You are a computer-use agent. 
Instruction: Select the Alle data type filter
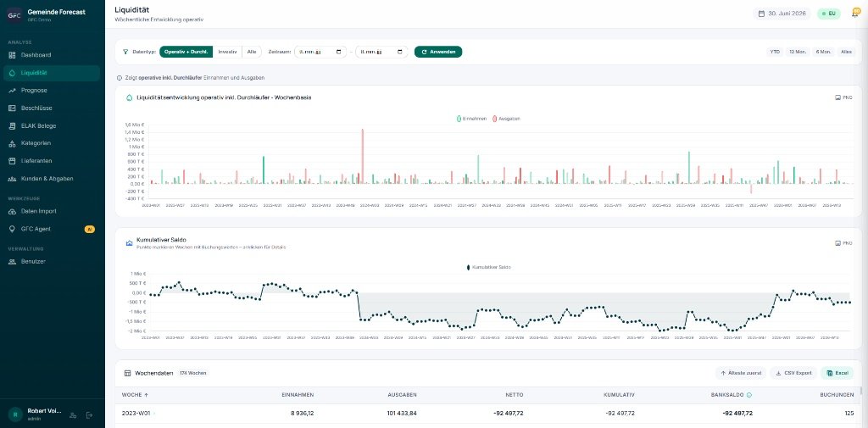click(x=251, y=52)
